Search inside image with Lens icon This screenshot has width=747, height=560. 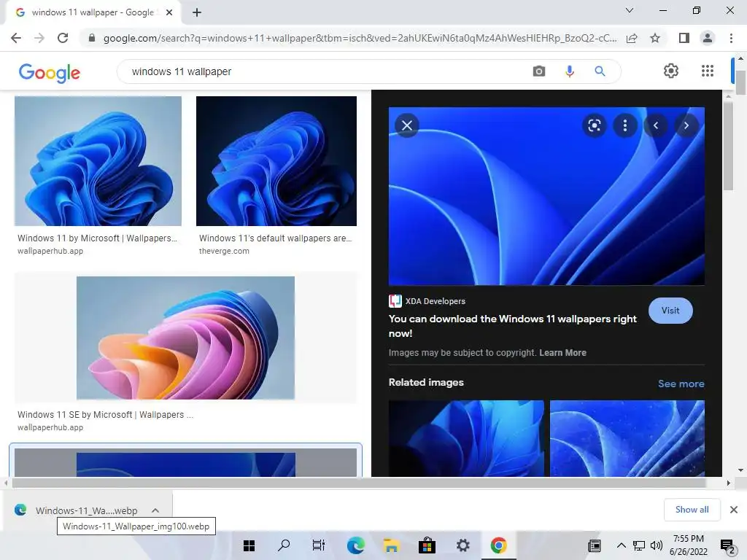coord(594,125)
